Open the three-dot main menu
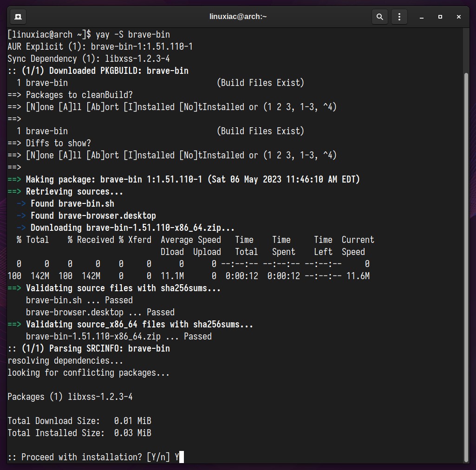476x470 pixels. [x=399, y=17]
